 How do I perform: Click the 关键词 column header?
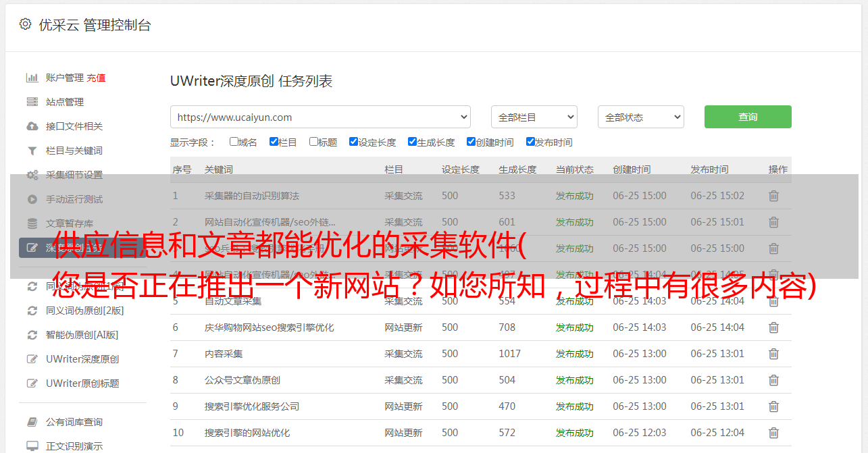pyautogui.click(x=219, y=169)
